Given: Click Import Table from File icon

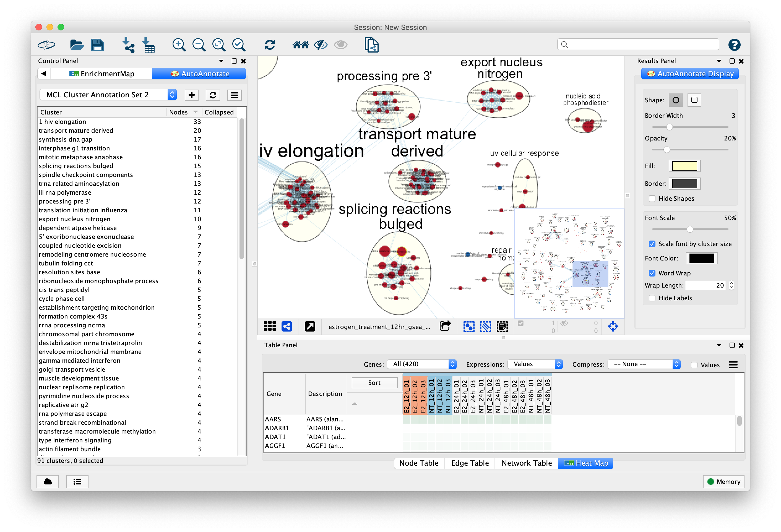Looking at the screenshot, I should coord(148,45).
